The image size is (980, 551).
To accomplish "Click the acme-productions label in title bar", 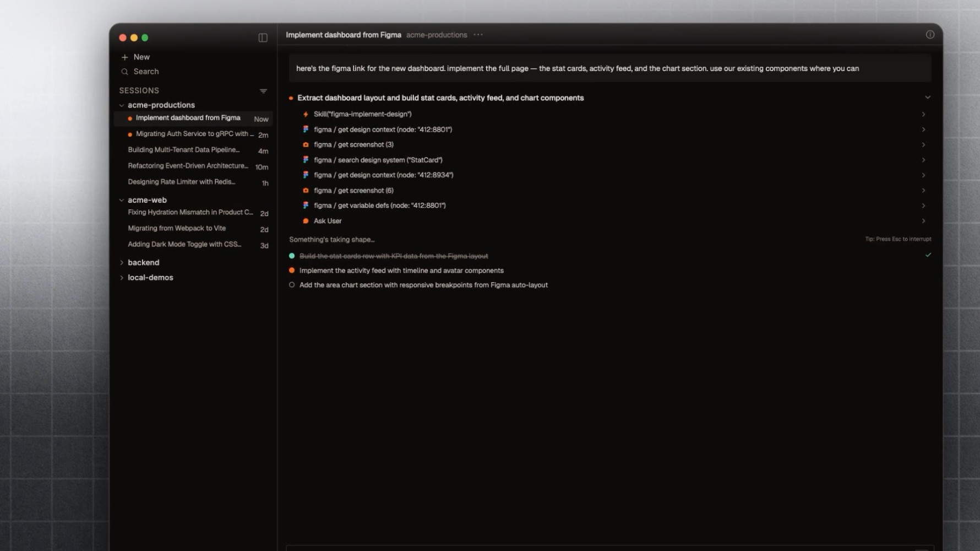I will (x=437, y=35).
